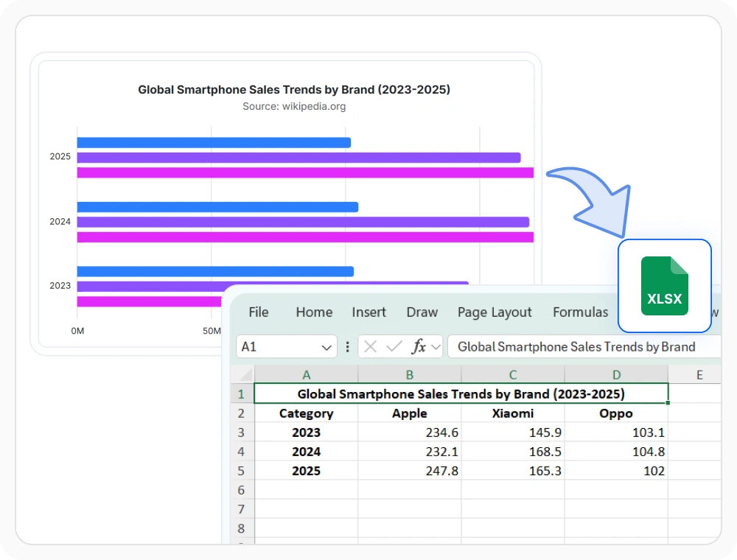Click the Apple header cell

click(x=409, y=413)
